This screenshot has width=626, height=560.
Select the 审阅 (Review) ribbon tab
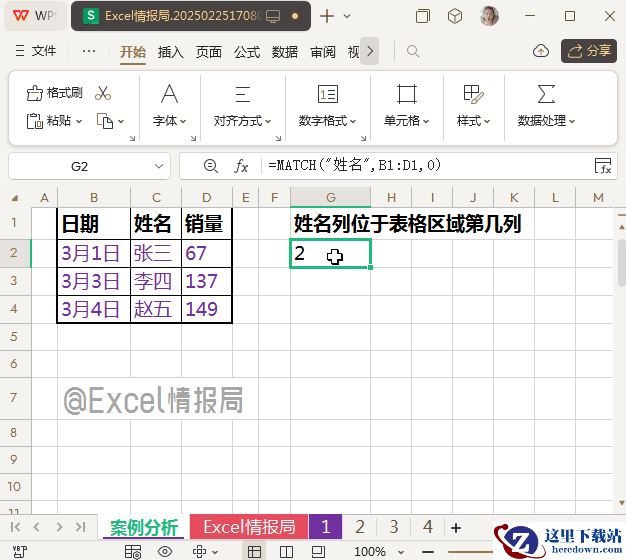[323, 52]
